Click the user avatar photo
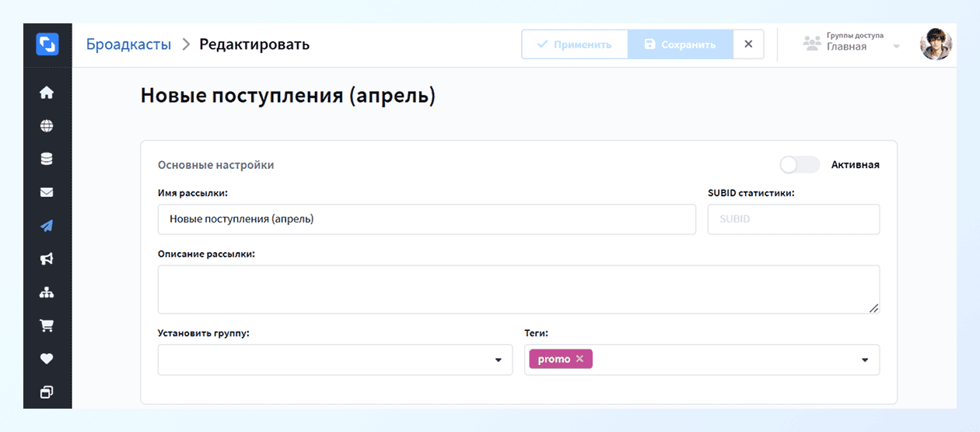Screen dimensions: 980x432 coord(936,44)
